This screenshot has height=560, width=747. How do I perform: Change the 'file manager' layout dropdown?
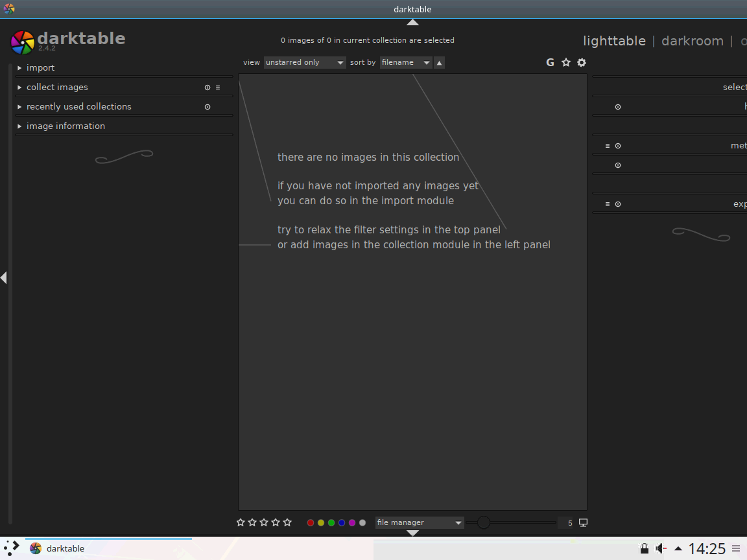point(419,522)
